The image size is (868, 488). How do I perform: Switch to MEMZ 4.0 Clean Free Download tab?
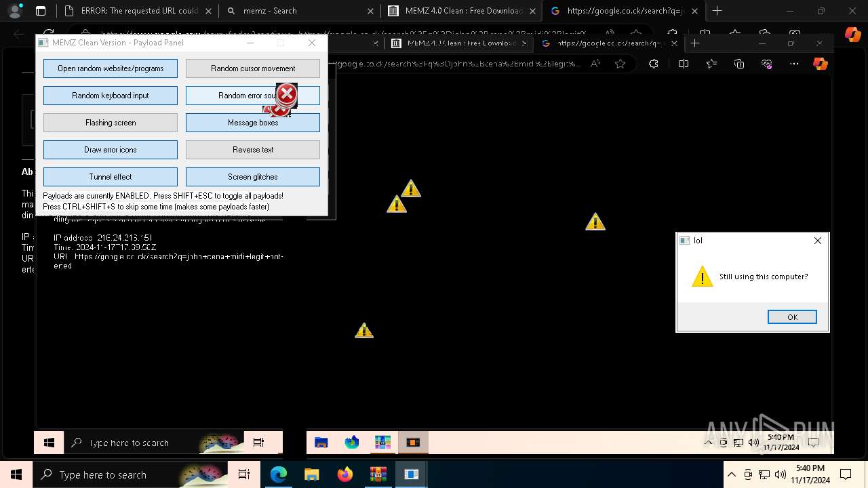(x=461, y=11)
